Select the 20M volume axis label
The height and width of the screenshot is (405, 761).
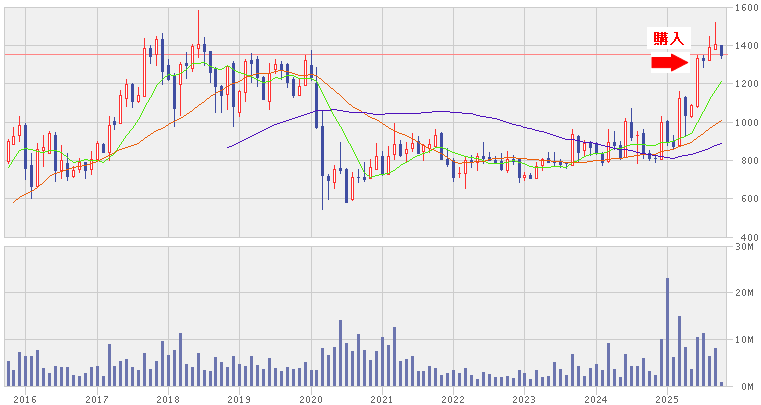745,292
